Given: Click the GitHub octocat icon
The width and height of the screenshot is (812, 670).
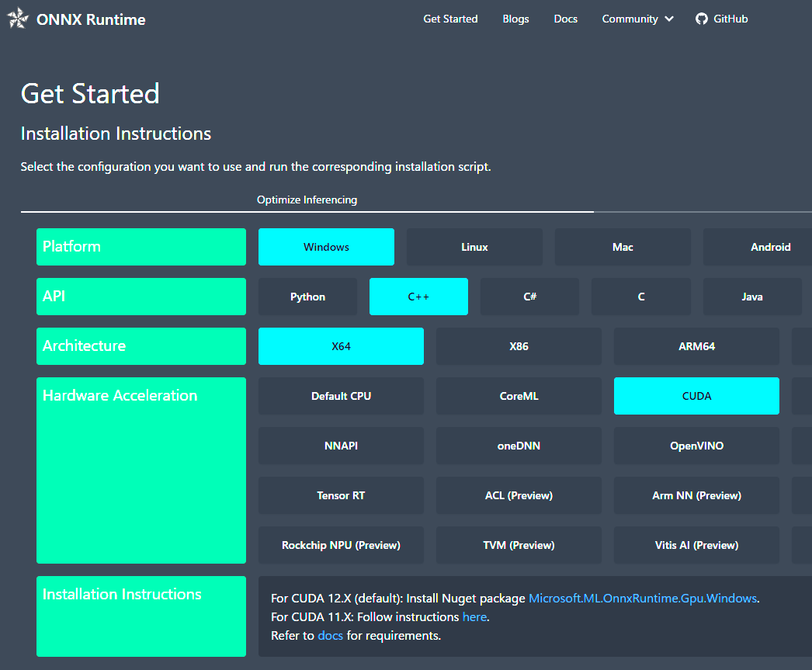Looking at the screenshot, I should point(701,19).
